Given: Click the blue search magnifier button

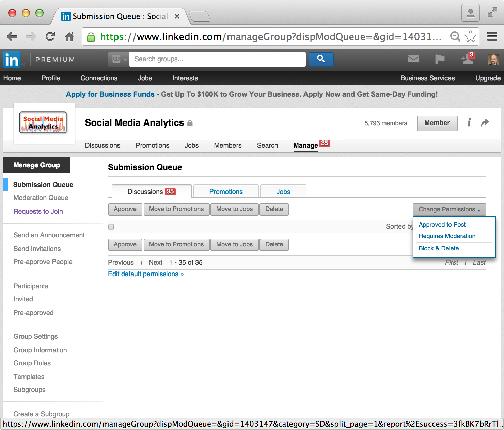Looking at the screenshot, I should coord(321,59).
